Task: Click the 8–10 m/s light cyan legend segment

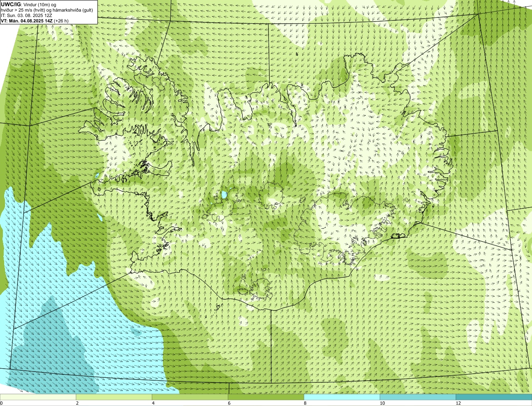Action: point(342,397)
